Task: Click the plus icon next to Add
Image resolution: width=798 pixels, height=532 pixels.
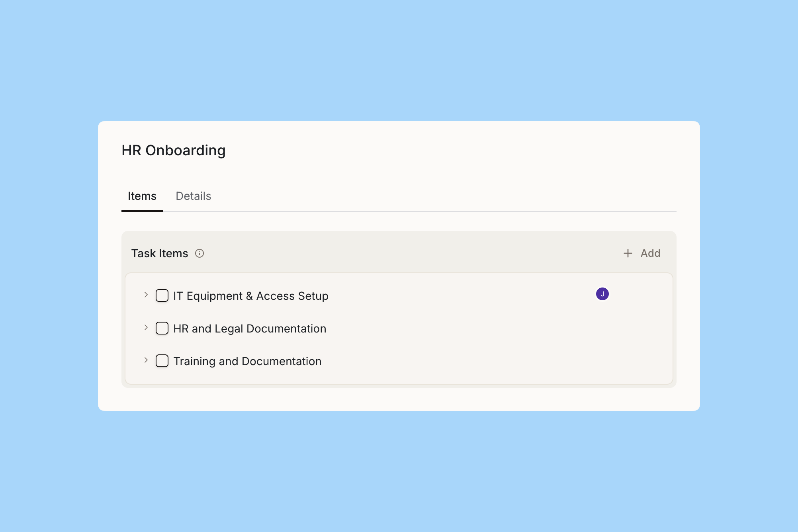Action: pos(628,253)
